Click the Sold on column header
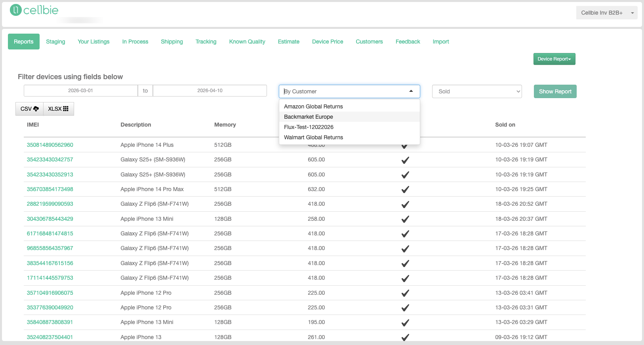 coord(505,125)
